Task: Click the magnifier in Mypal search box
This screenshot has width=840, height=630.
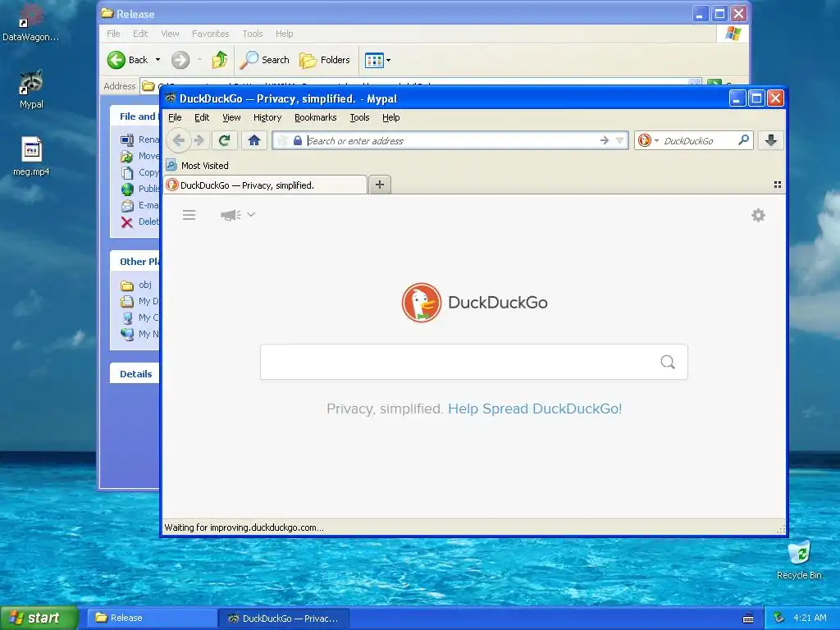Action: [x=743, y=139]
